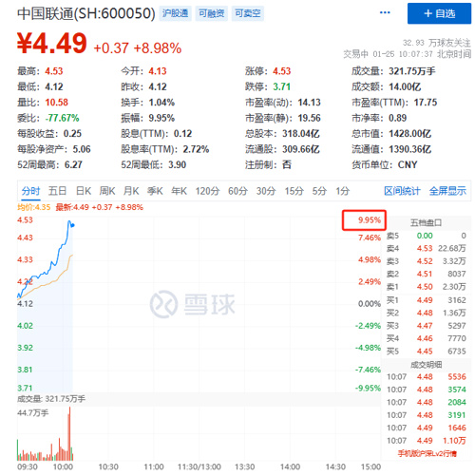Viewport: 475px width, 476px height.
Task: Open the 年K chart tab
Action: pyautogui.click(x=179, y=191)
